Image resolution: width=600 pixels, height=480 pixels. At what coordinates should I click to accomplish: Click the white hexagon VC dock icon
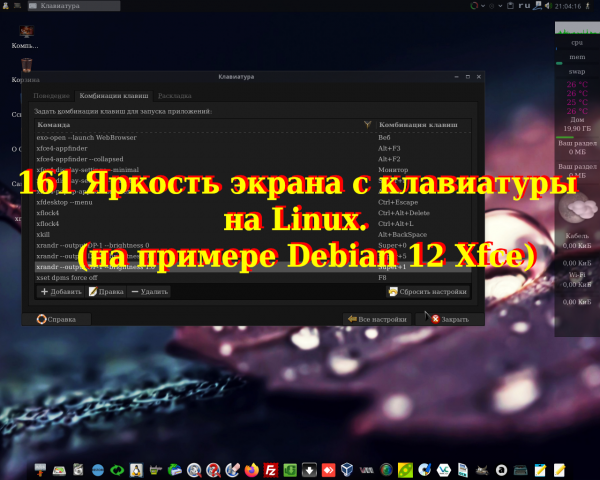(x=443, y=470)
